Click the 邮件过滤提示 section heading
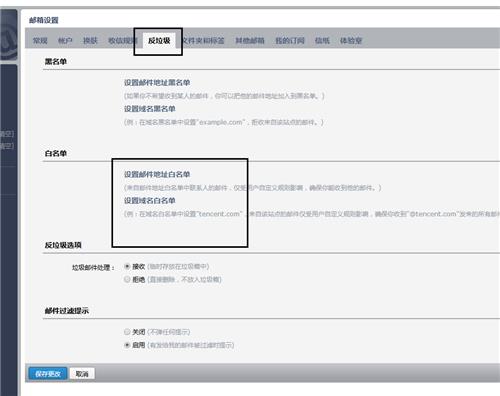This screenshot has width=500, height=396. (67, 311)
